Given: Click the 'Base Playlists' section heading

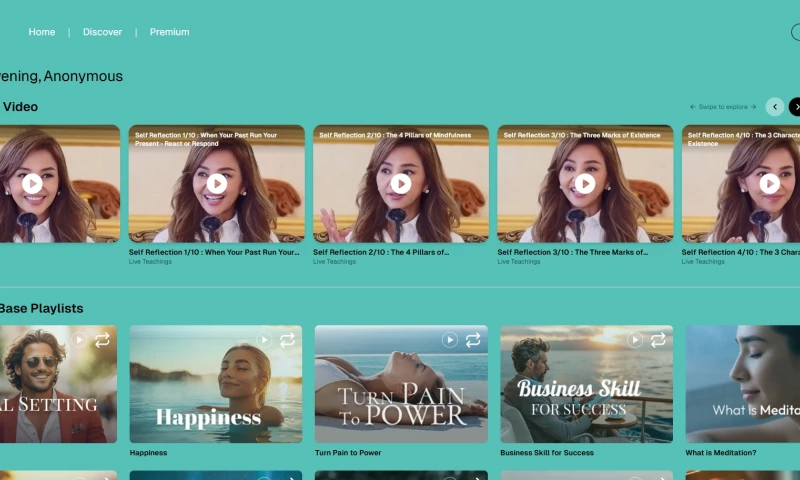Looking at the screenshot, I should point(41,308).
